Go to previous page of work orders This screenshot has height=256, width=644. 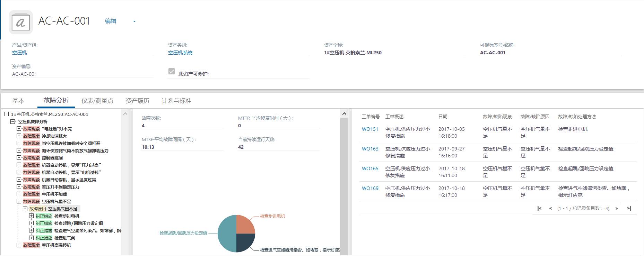click(550, 208)
